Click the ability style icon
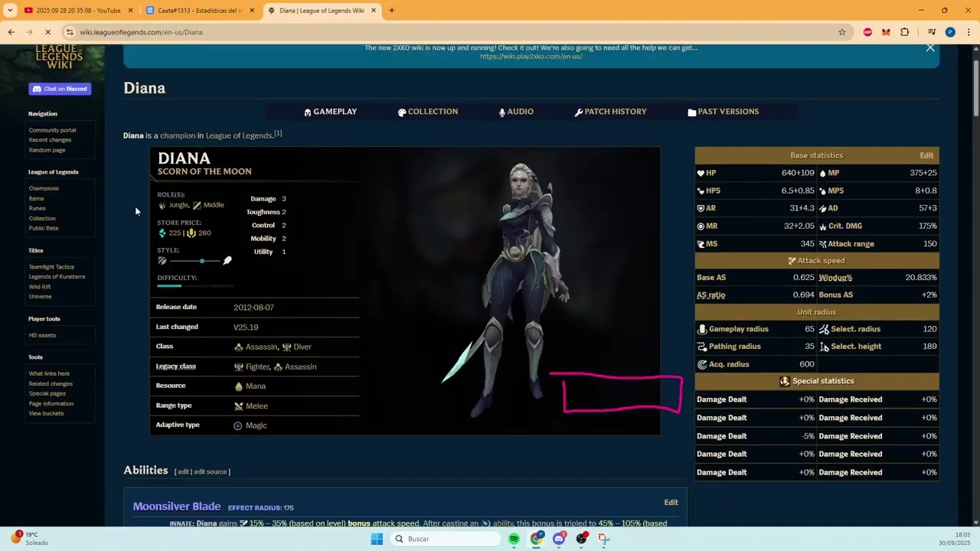This screenshot has height=551, width=980. point(227,261)
